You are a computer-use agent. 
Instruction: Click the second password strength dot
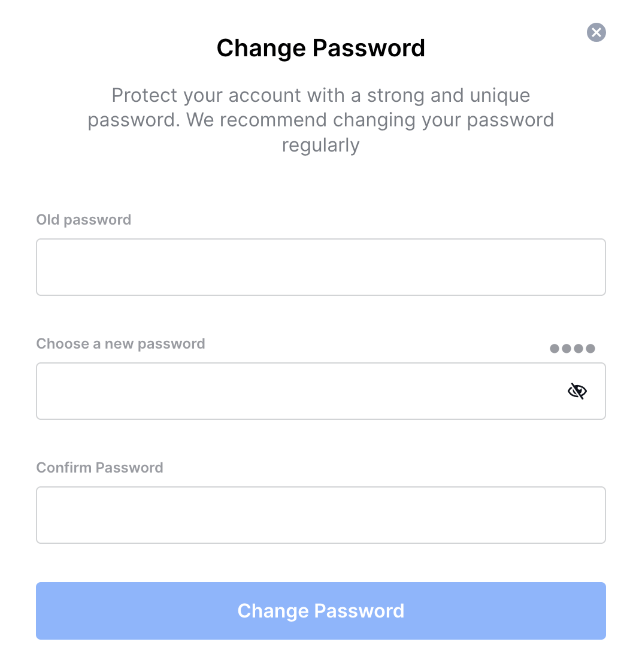[565, 348]
